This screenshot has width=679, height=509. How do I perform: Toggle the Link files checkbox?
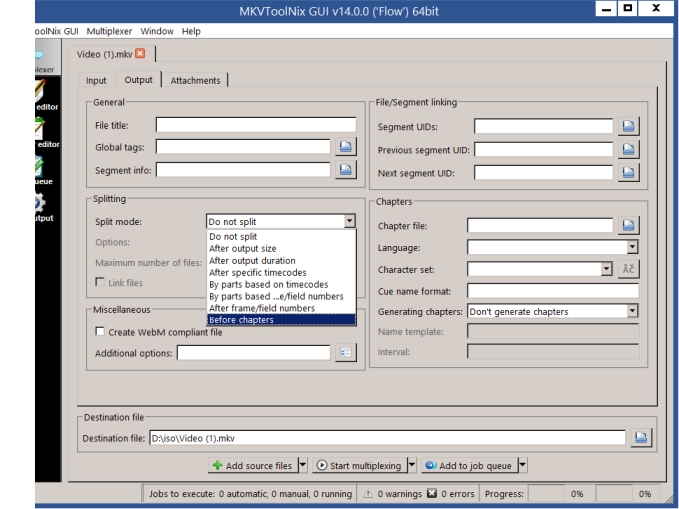coord(100,282)
